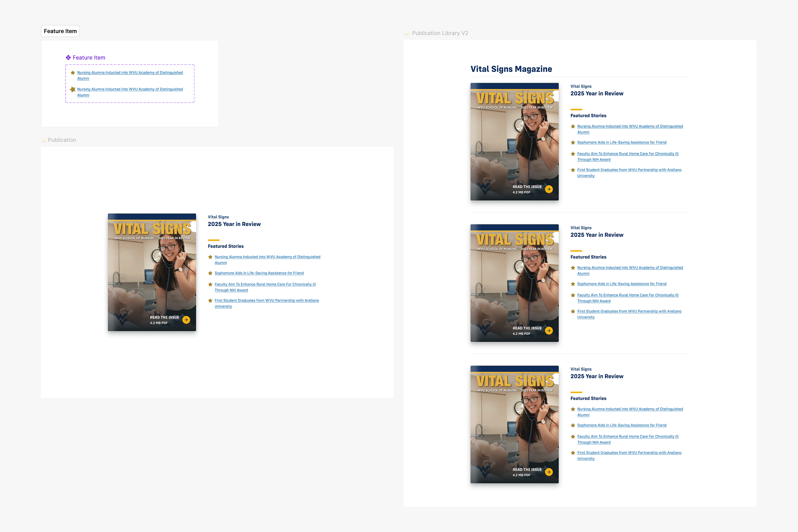Select Faculty Aim star in top Library card
This screenshot has width=798, height=532.
pos(573,154)
